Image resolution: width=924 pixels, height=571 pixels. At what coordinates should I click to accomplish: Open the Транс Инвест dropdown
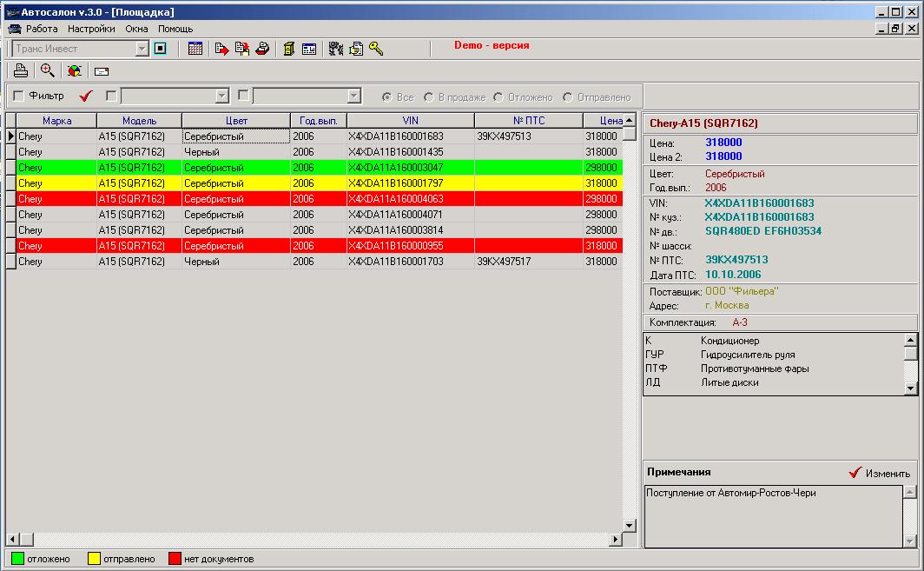(142, 49)
